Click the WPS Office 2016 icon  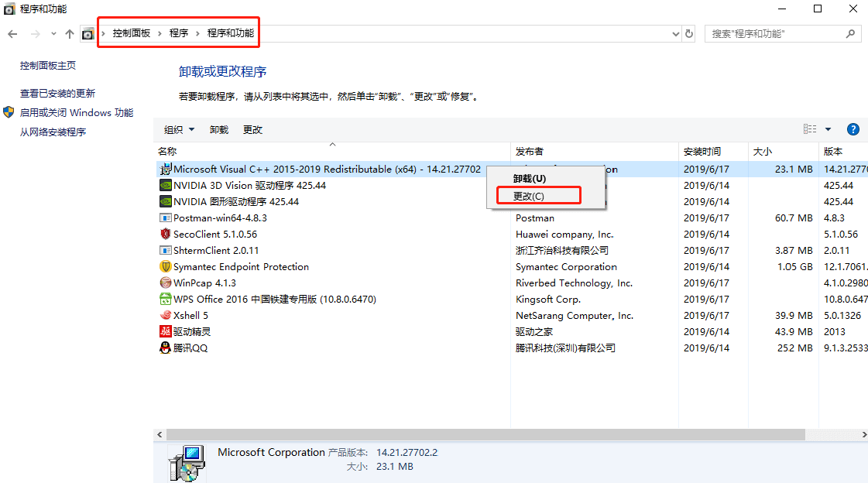pos(165,300)
